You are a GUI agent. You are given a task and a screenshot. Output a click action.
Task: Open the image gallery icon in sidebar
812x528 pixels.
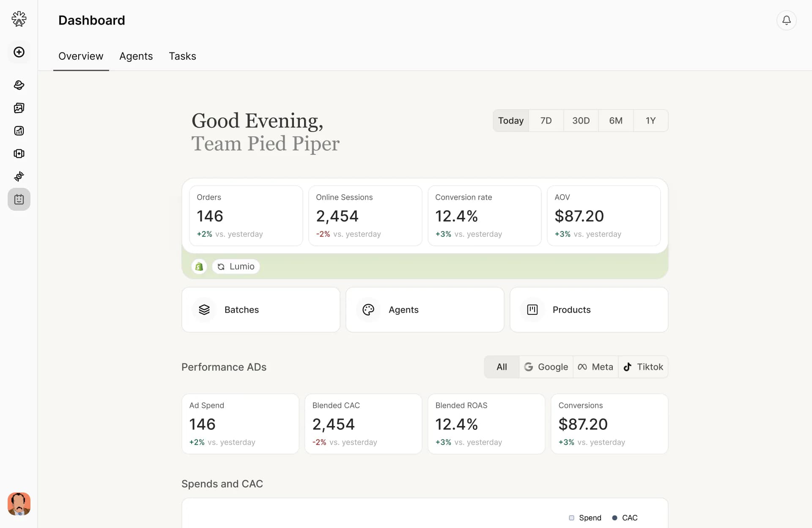[x=19, y=108]
